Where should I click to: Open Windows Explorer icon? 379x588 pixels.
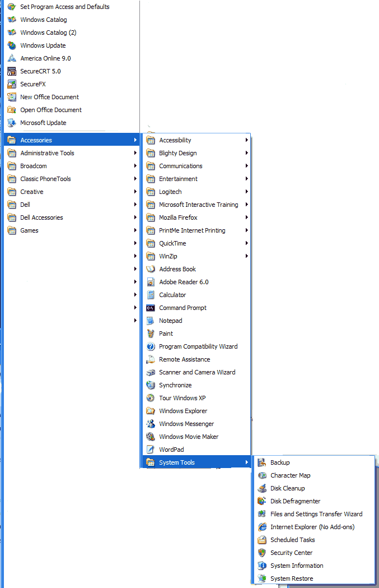click(151, 411)
